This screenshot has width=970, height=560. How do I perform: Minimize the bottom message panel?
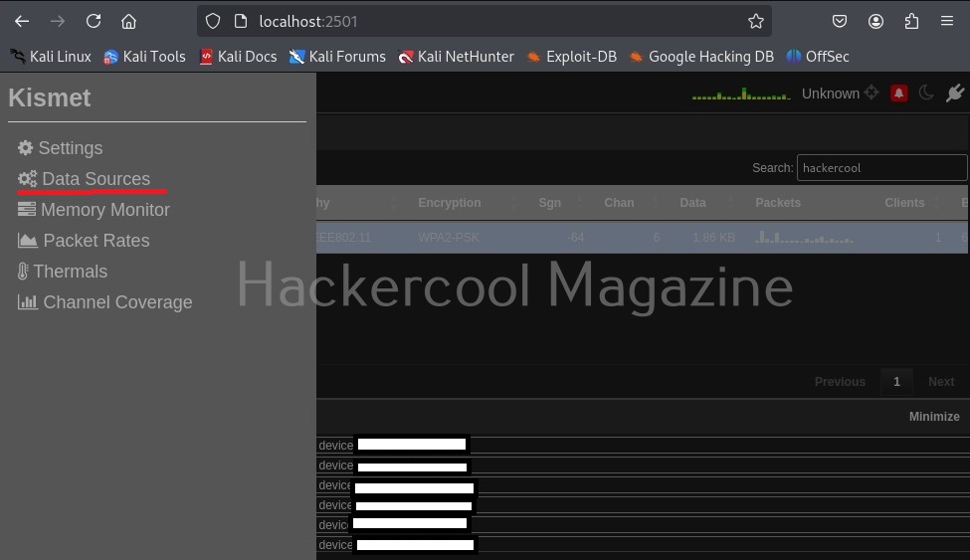[934, 417]
